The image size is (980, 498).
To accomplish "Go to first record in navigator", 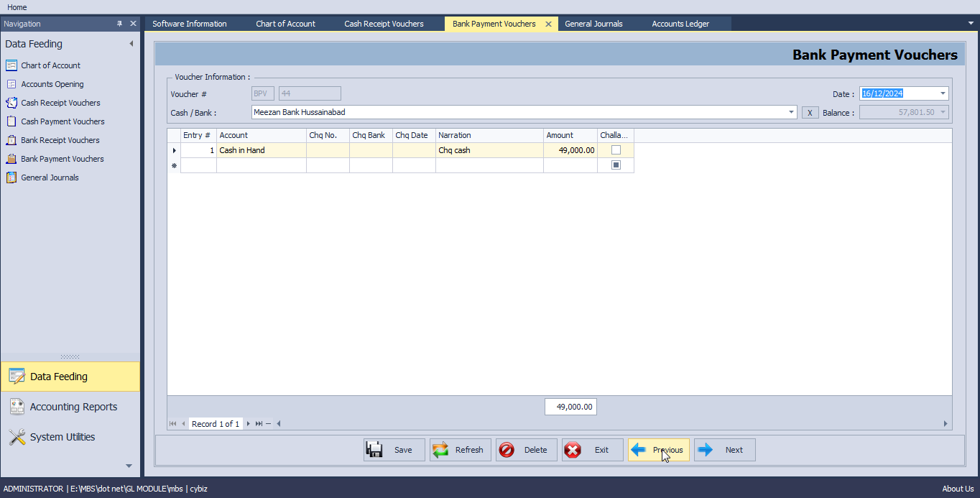I will point(173,424).
